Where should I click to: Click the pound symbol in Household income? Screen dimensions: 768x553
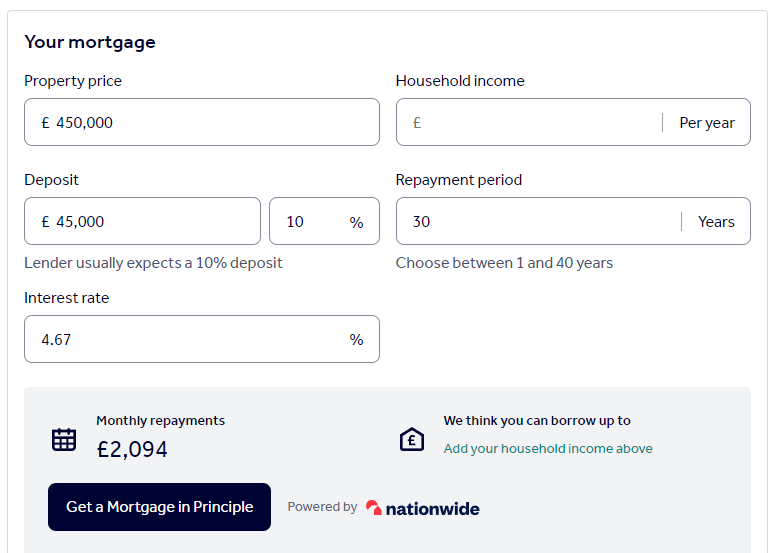(417, 123)
